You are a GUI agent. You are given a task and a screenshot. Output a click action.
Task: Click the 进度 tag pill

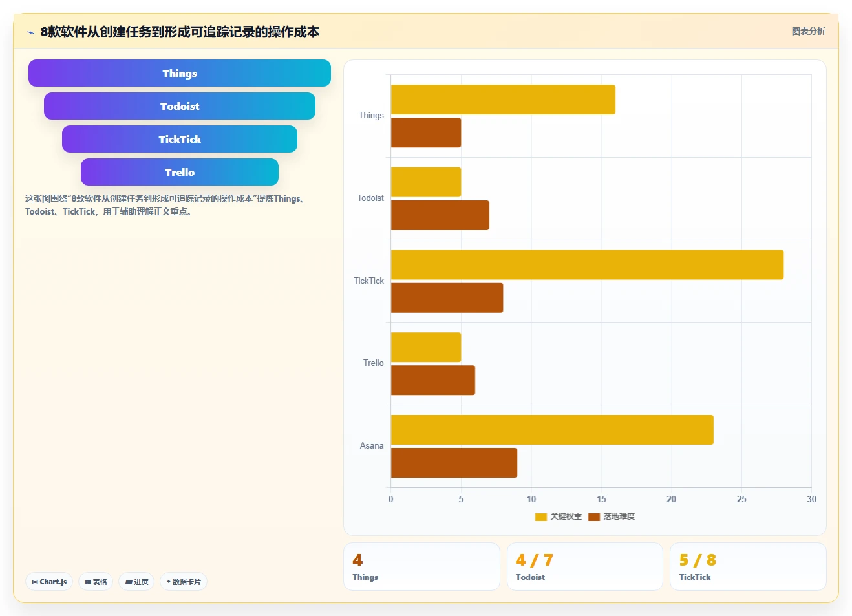[x=136, y=582]
